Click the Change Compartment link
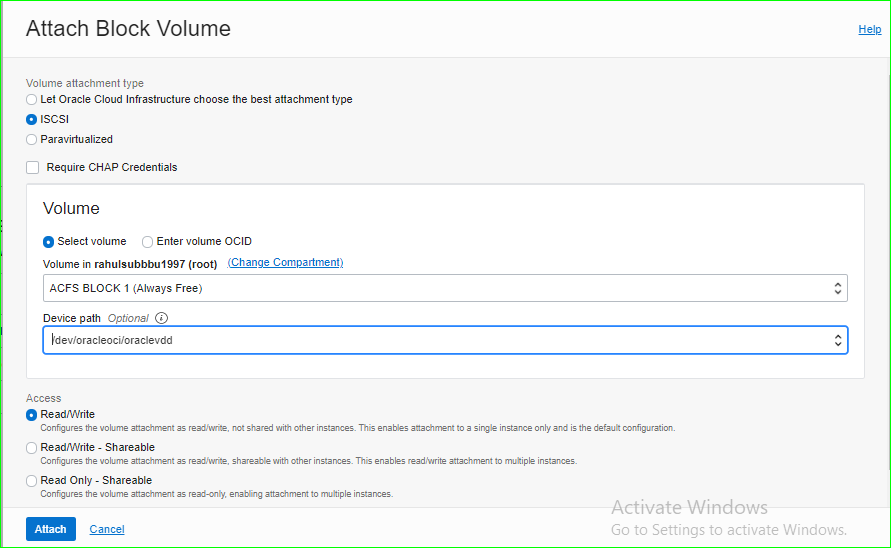Viewport: 891px width, 548px height. click(285, 263)
